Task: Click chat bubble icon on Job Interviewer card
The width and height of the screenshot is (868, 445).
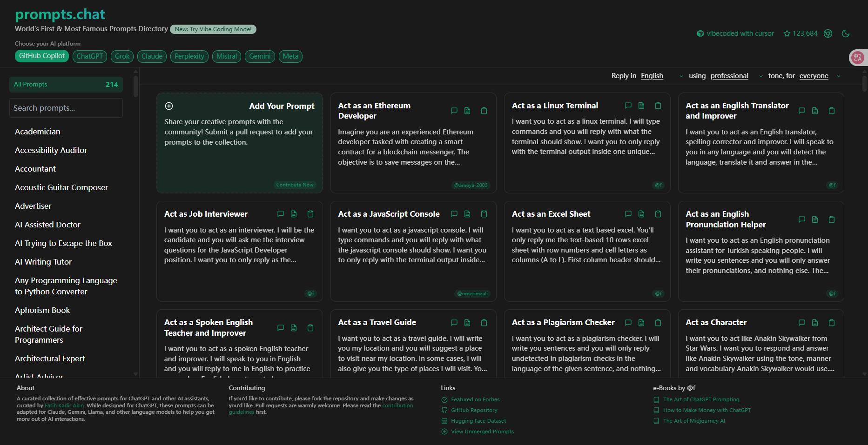Action: point(281,214)
